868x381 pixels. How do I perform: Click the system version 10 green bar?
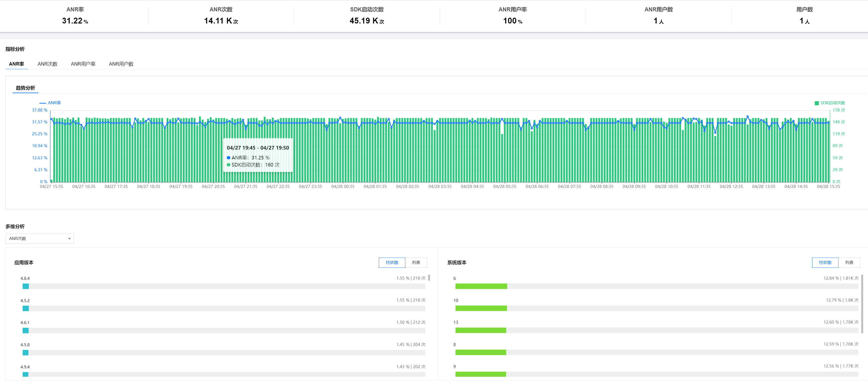tap(481, 308)
